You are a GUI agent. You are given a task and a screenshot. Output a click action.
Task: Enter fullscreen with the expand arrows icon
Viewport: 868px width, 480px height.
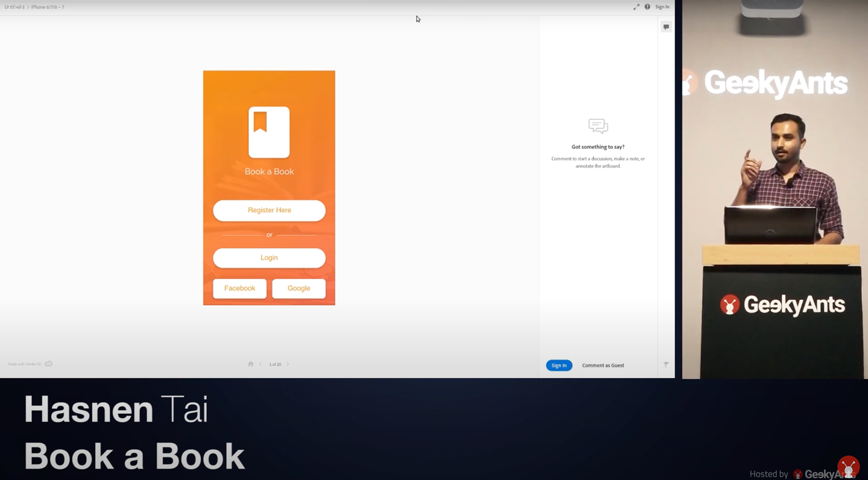tap(636, 7)
